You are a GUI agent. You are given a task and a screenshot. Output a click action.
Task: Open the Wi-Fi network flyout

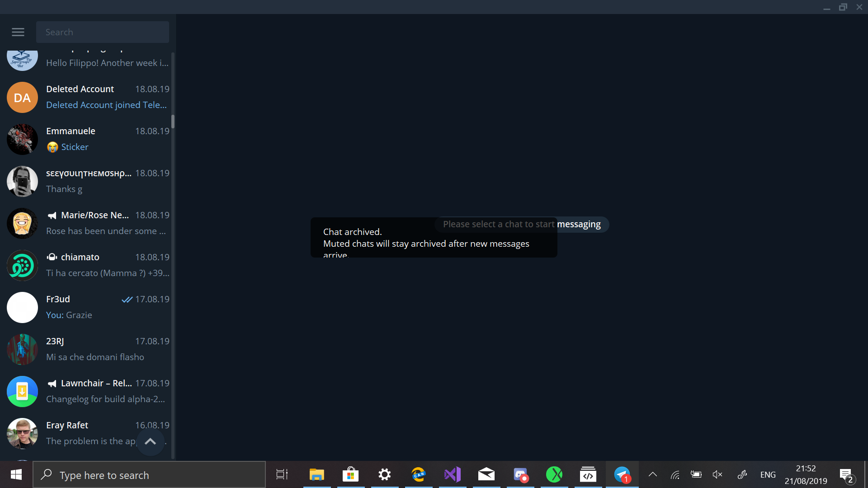[675, 474]
